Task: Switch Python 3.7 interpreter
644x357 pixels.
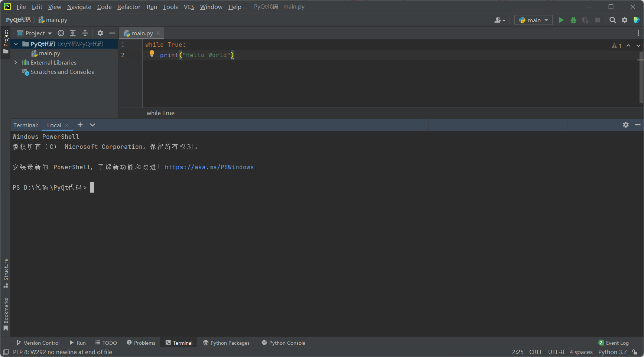Action: click(612, 352)
